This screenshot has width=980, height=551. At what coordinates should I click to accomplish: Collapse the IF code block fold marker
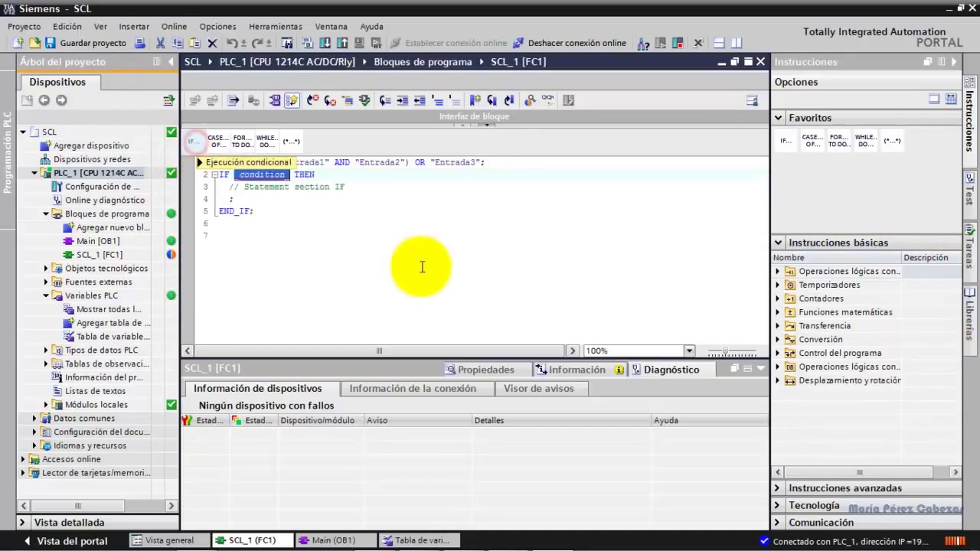coord(215,174)
